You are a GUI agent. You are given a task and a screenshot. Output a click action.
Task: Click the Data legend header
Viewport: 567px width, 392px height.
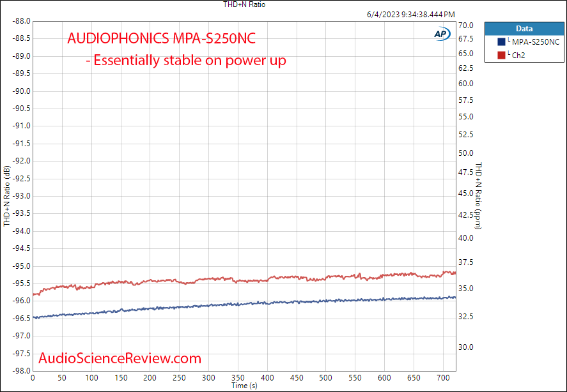click(524, 29)
